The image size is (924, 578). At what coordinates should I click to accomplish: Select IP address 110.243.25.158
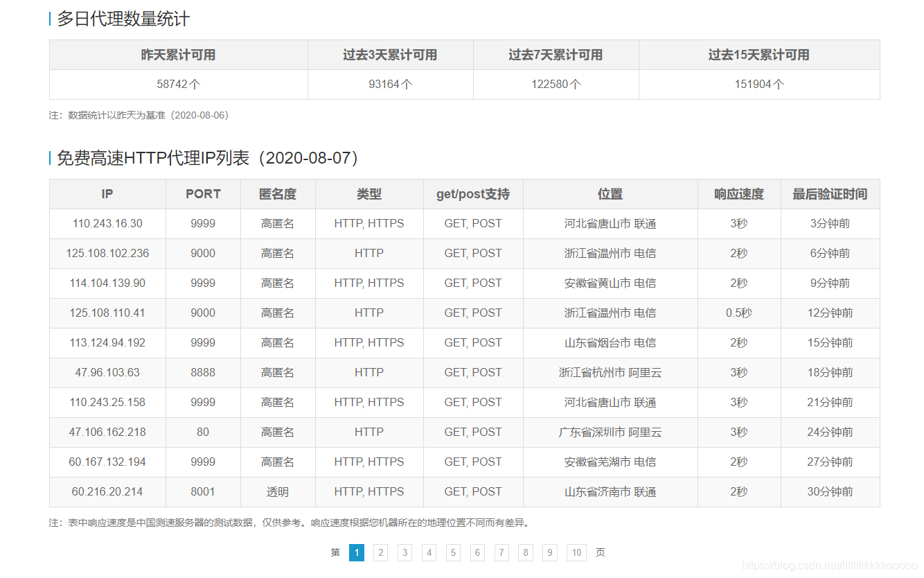tap(107, 403)
